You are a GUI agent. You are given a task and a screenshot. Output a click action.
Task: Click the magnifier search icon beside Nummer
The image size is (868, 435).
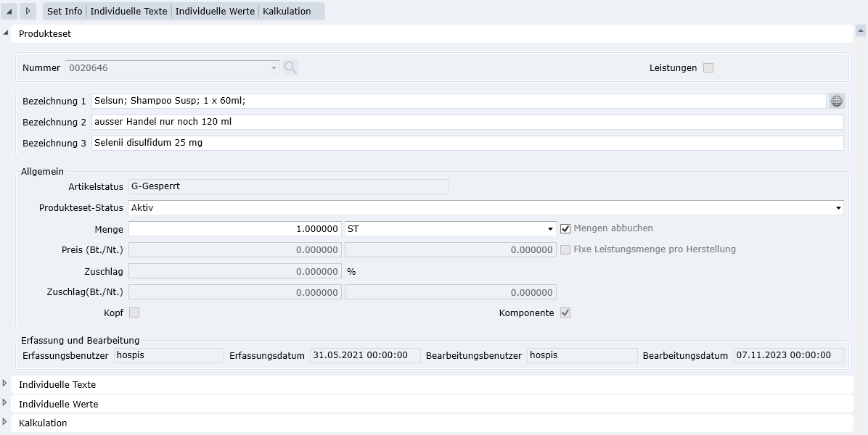click(x=290, y=67)
